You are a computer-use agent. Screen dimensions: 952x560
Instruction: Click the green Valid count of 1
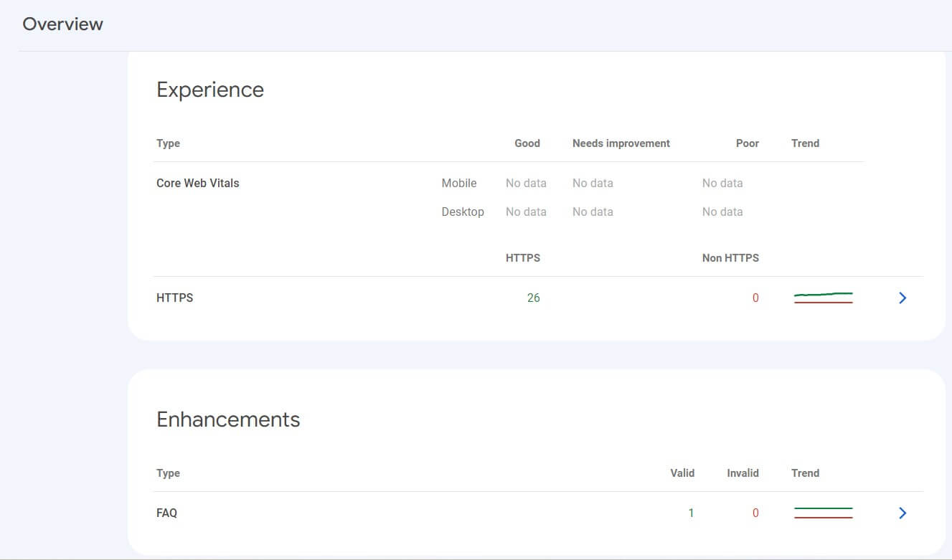point(691,513)
